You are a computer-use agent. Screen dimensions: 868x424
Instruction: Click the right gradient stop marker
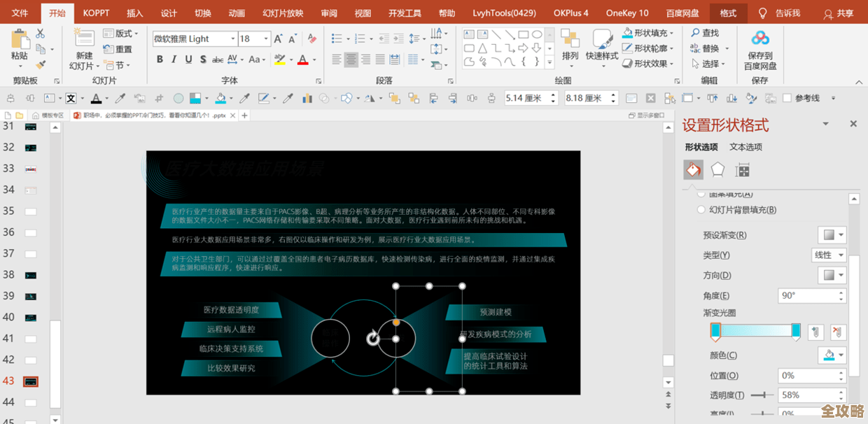tap(796, 331)
